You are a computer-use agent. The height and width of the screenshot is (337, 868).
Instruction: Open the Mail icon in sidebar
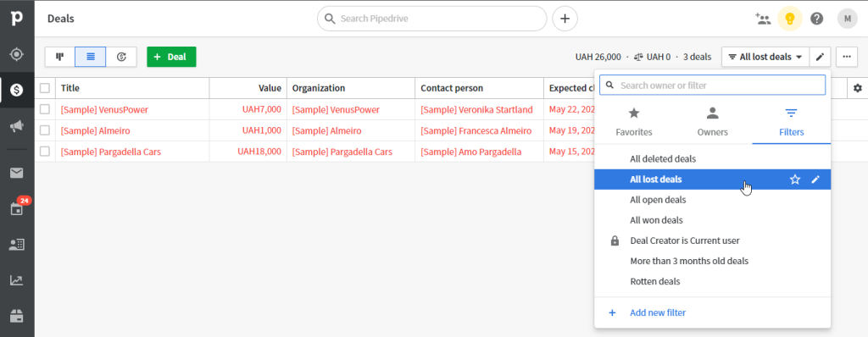coord(17,174)
